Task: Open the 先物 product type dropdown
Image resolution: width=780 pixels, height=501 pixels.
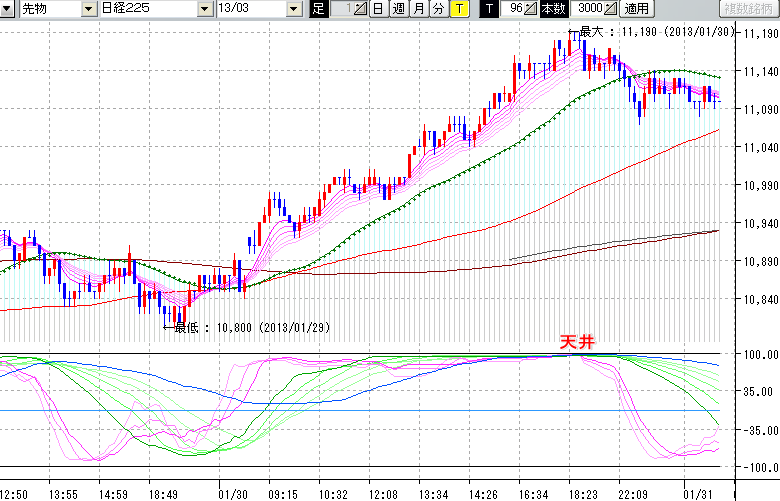Action: coord(90,9)
